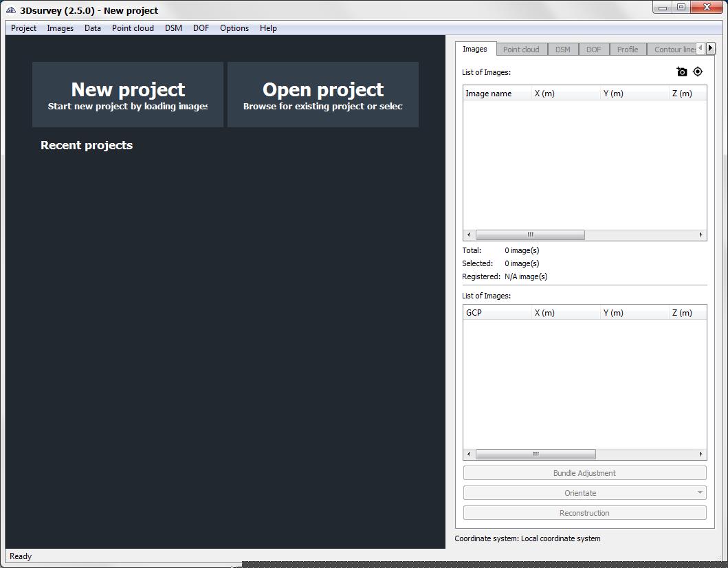Viewport: 728px width, 568px height.
Task: Click the Registered: N/A image(s) text
Action: (505, 276)
